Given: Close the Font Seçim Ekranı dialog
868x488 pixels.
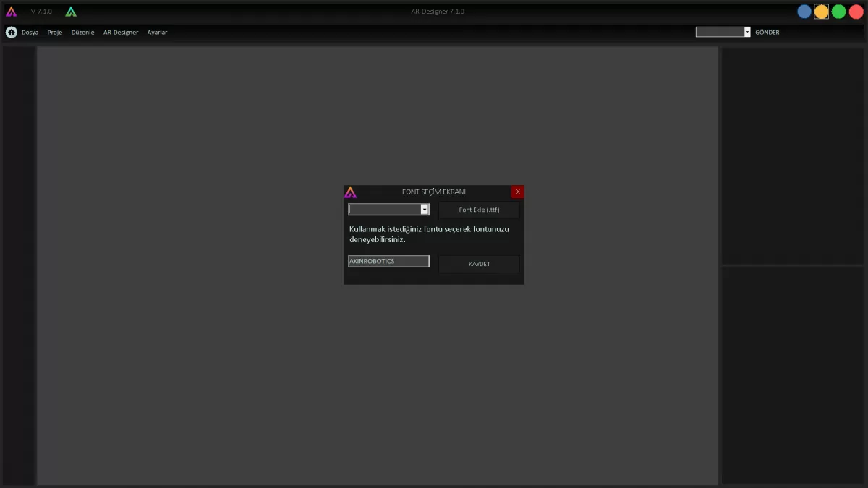Looking at the screenshot, I should click(x=518, y=192).
